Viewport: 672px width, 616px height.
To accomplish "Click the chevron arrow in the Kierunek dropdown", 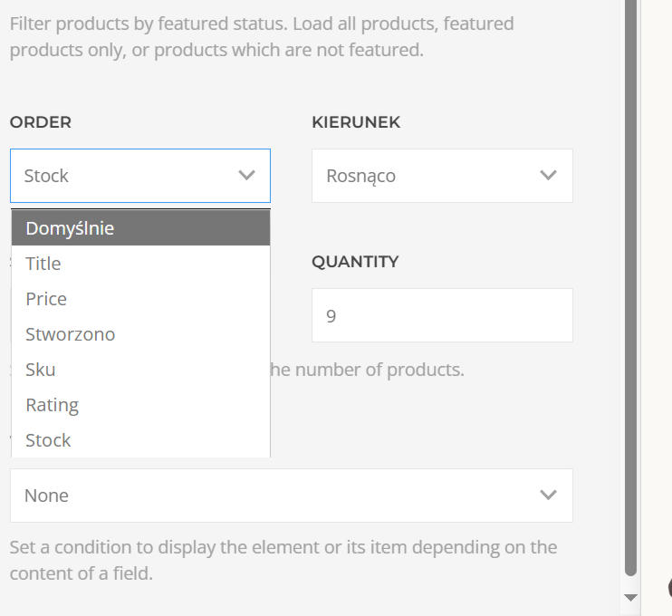I will click(547, 176).
